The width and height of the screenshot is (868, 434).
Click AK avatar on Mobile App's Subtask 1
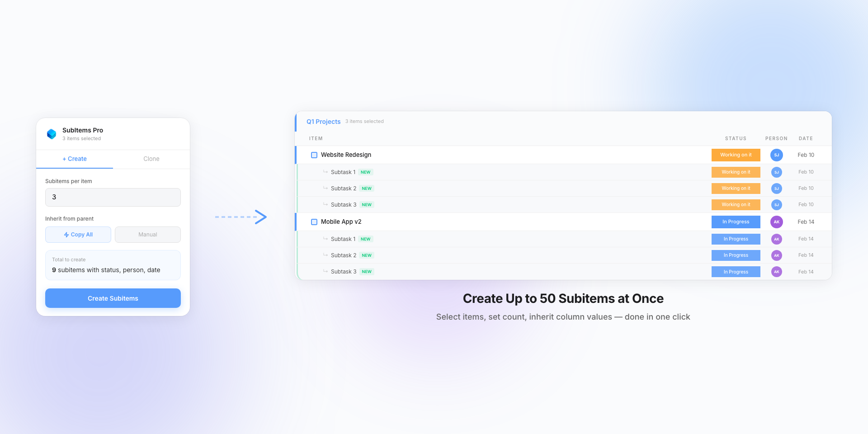[x=777, y=239]
